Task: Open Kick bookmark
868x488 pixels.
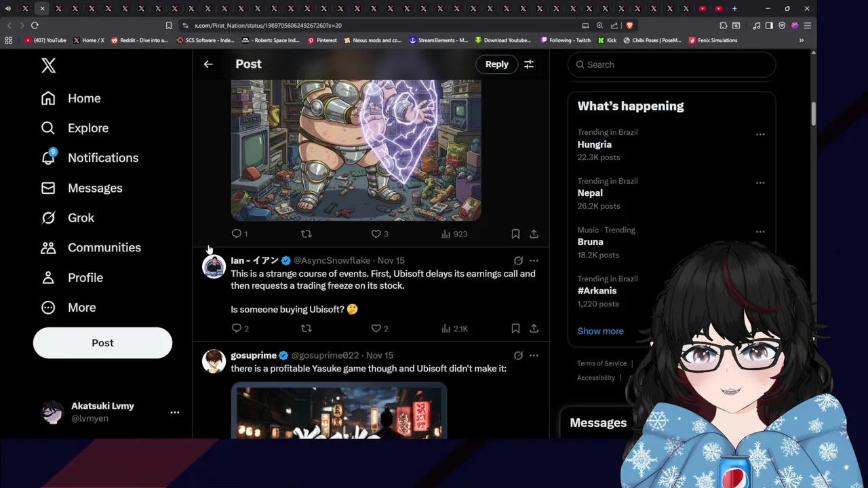Action: coord(607,40)
